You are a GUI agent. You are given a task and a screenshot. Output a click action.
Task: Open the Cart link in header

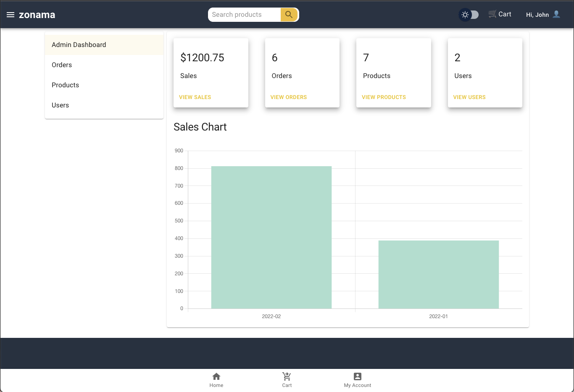tap(500, 14)
